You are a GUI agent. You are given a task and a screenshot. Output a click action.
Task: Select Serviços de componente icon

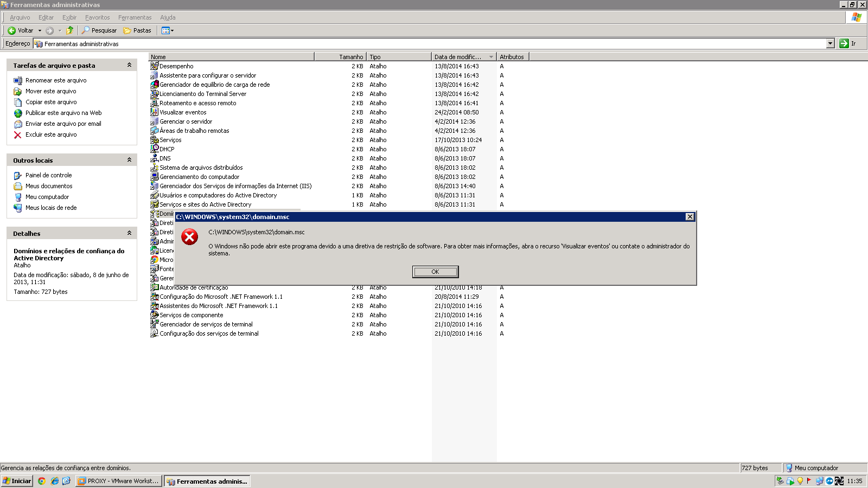click(x=155, y=315)
